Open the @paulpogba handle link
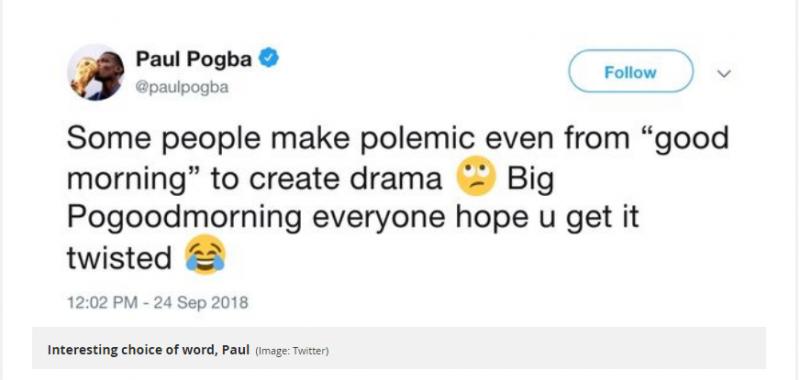 click(182, 88)
